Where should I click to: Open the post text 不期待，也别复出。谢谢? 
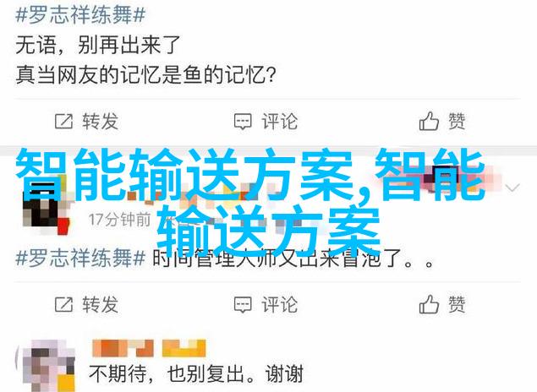[196, 374]
